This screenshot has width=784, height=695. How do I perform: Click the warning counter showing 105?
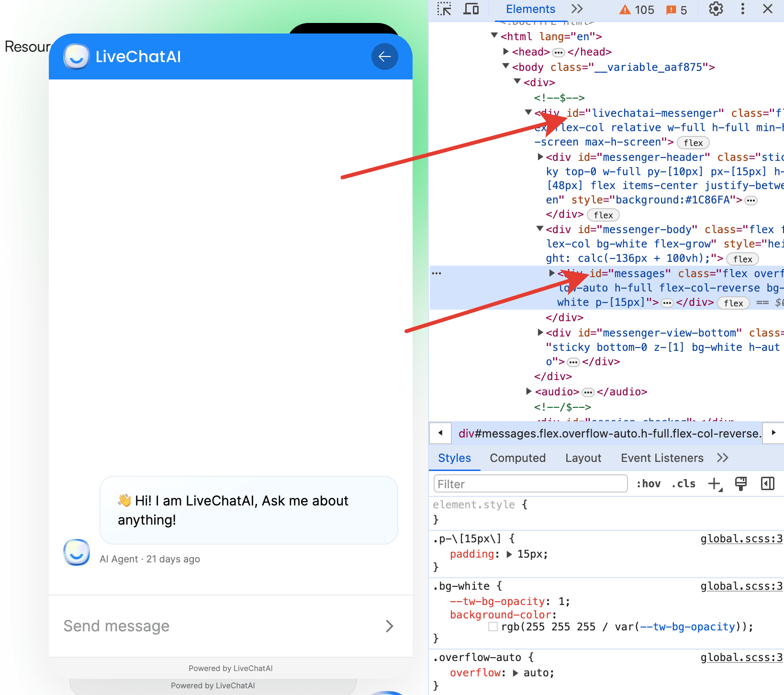[x=636, y=9]
